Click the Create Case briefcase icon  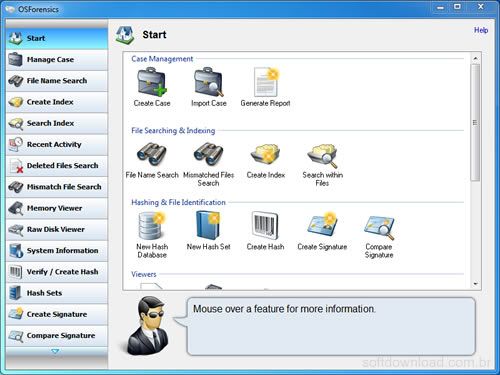[152, 82]
